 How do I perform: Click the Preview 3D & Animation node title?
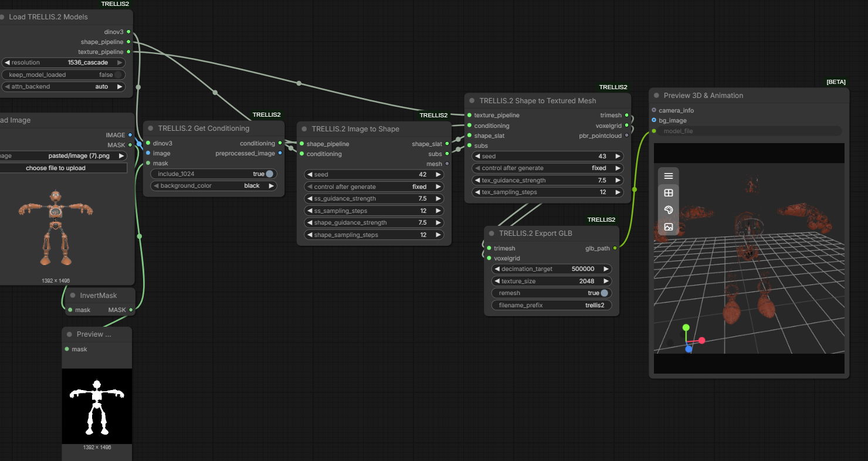(x=703, y=96)
